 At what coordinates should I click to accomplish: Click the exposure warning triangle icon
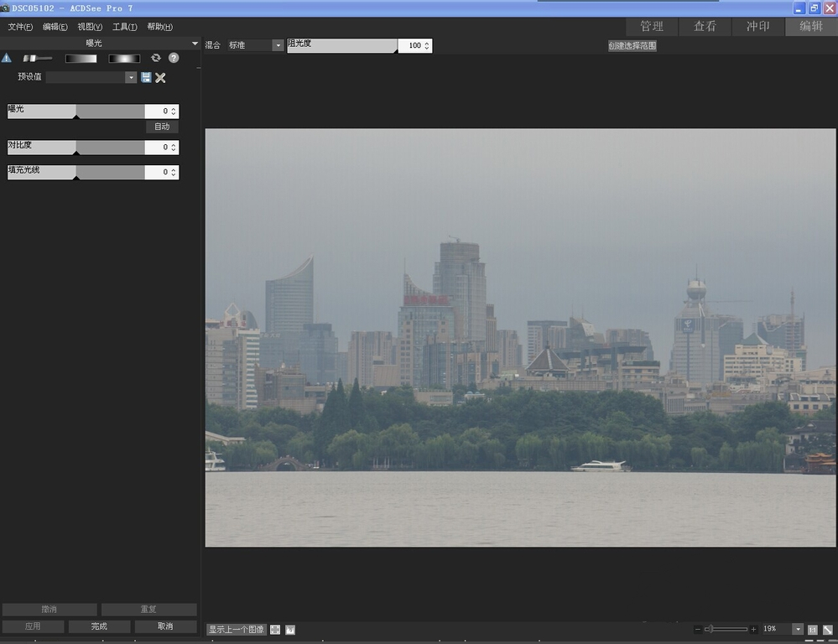click(x=7, y=58)
